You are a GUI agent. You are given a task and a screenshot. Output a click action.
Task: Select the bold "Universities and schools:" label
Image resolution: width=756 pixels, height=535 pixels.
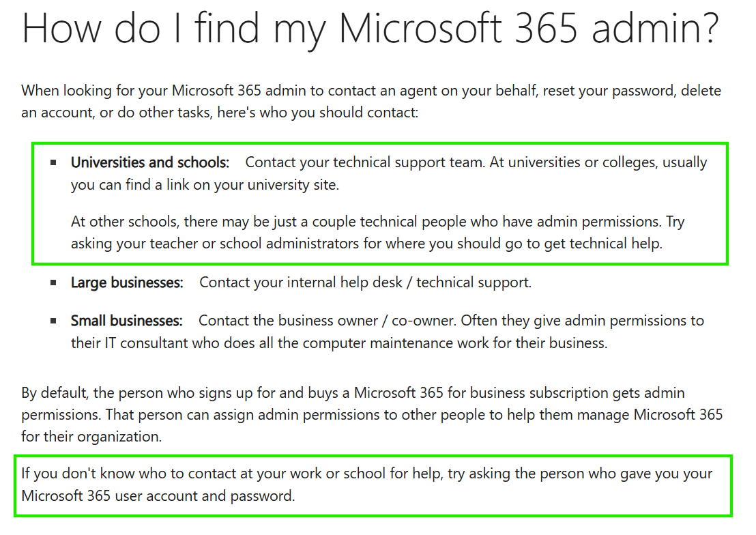pyautogui.click(x=150, y=162)
